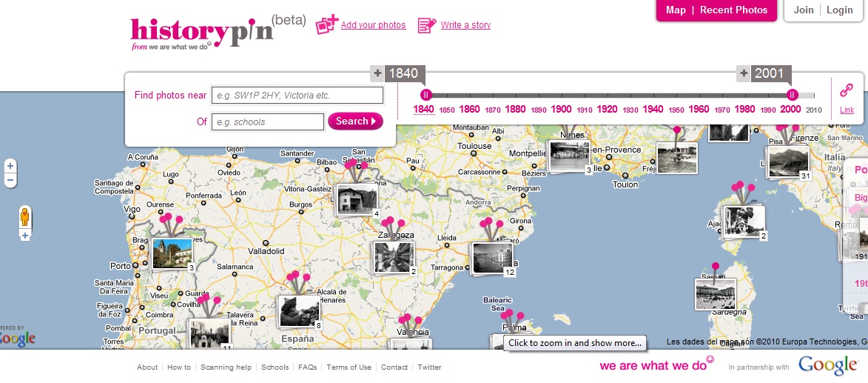
Task: Click the pink chain Link icon
Action: click(847, 90)
